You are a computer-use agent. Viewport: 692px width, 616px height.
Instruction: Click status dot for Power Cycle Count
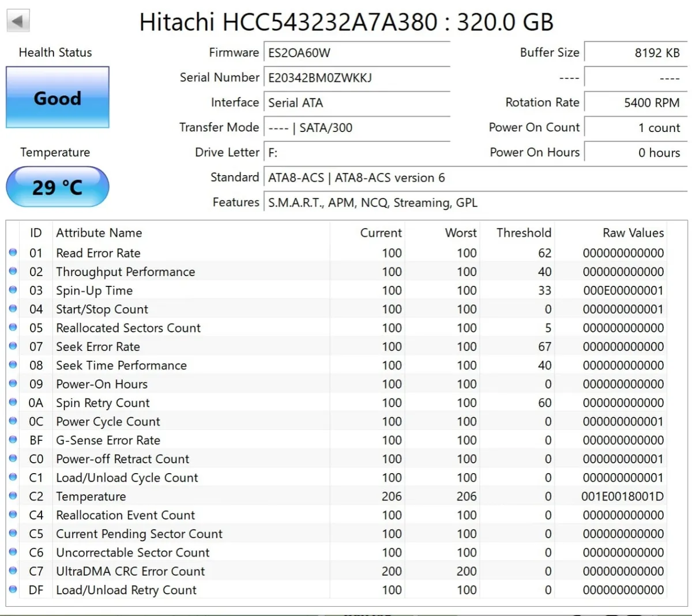pyautogui.click(x=13, y=421)
